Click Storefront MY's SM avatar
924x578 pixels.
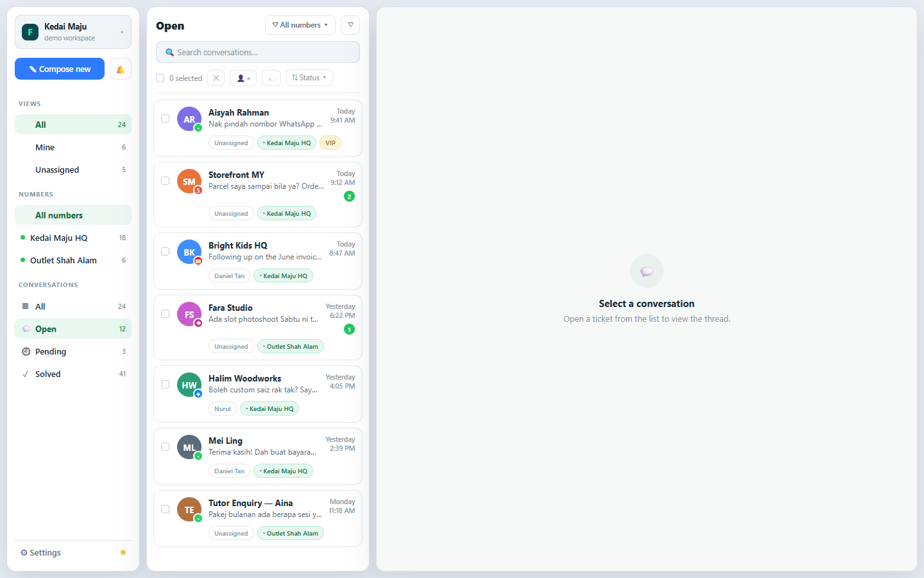click(189, 182)
